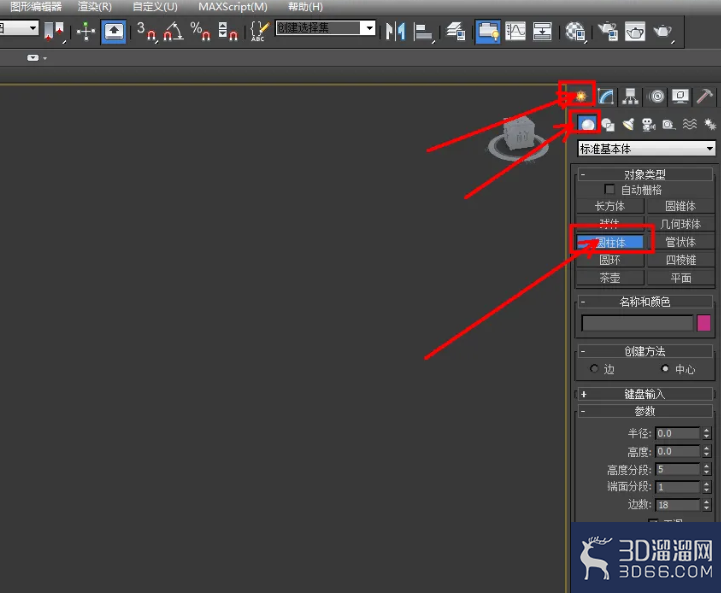Click the 几何球体 geosphere button
The image size is (721, 593).
click(681, 224)
